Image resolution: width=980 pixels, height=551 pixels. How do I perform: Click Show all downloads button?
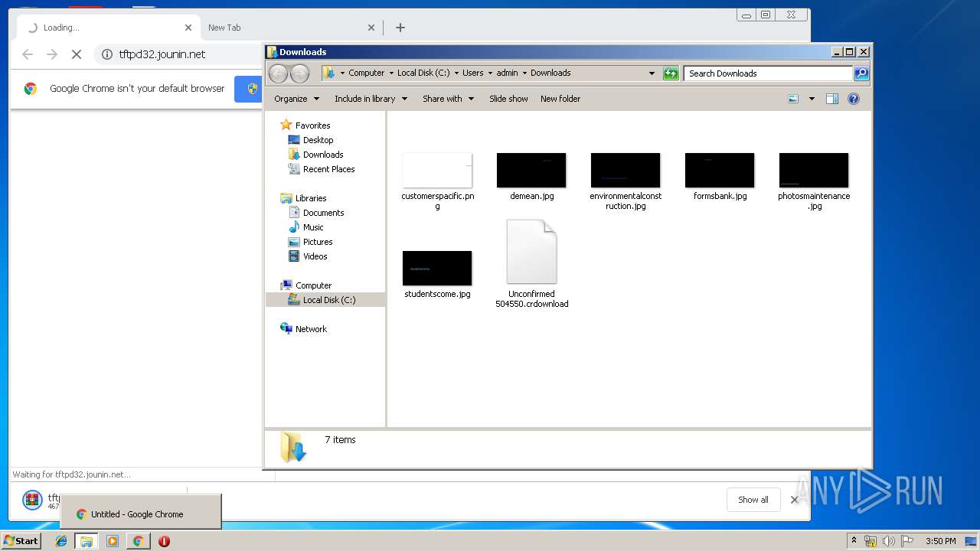pyautogui.click(x=753, y=500)
